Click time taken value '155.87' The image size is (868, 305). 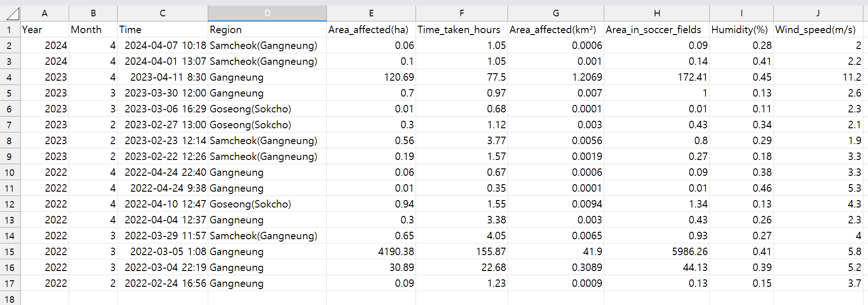click(x=462, y=252)
